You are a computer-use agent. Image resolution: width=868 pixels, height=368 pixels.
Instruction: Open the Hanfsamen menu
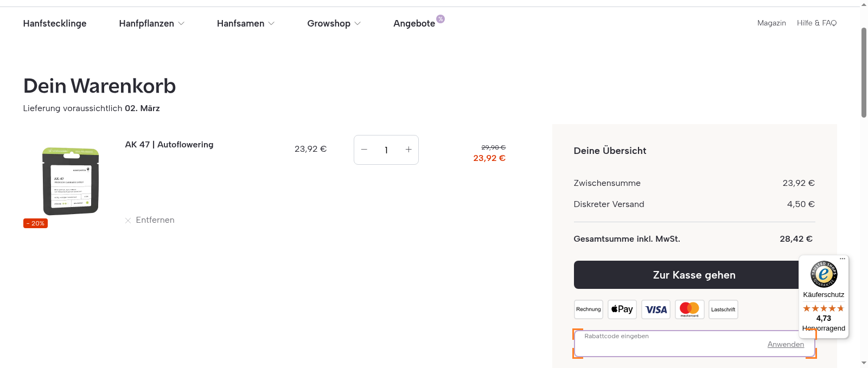(x=240, y=23)
